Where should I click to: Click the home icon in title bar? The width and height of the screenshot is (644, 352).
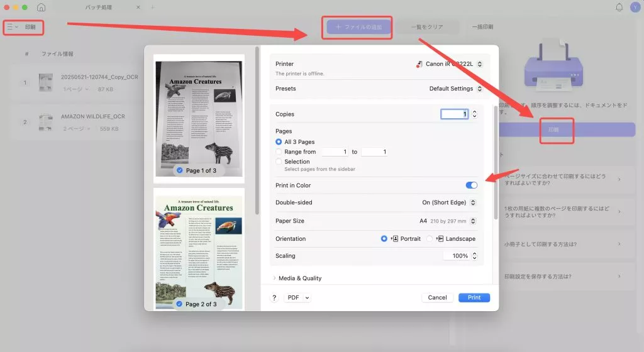(x=41, y=8)
